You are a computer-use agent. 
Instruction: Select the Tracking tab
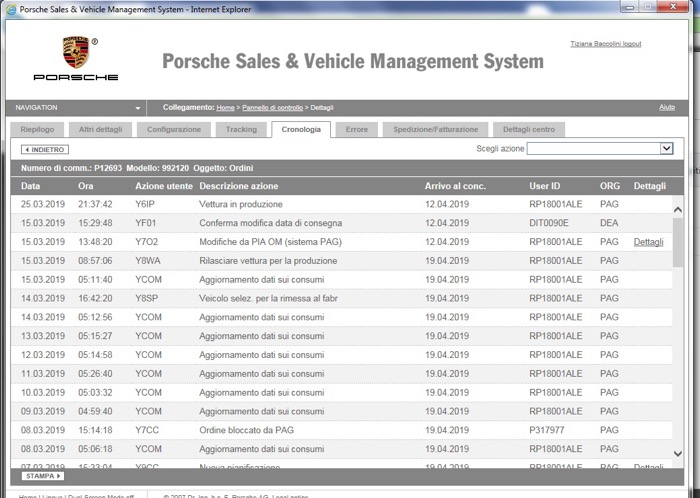241,129
